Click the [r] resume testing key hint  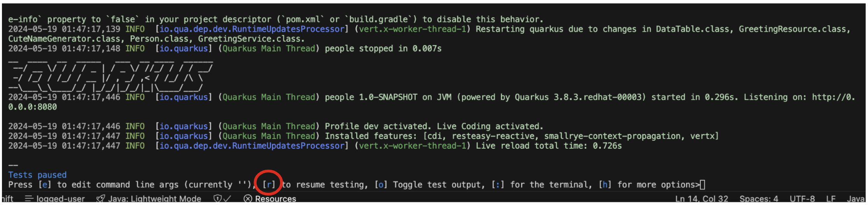point(268,185)
